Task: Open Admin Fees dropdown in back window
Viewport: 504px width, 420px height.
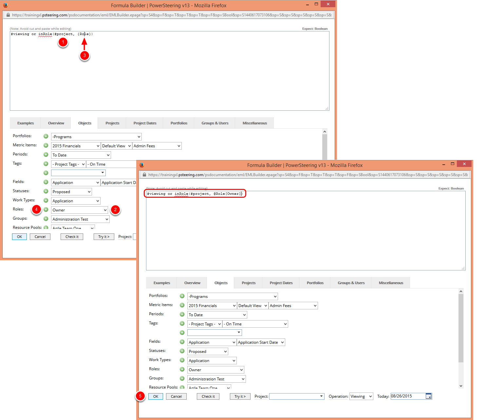Action: coord(157,146)
